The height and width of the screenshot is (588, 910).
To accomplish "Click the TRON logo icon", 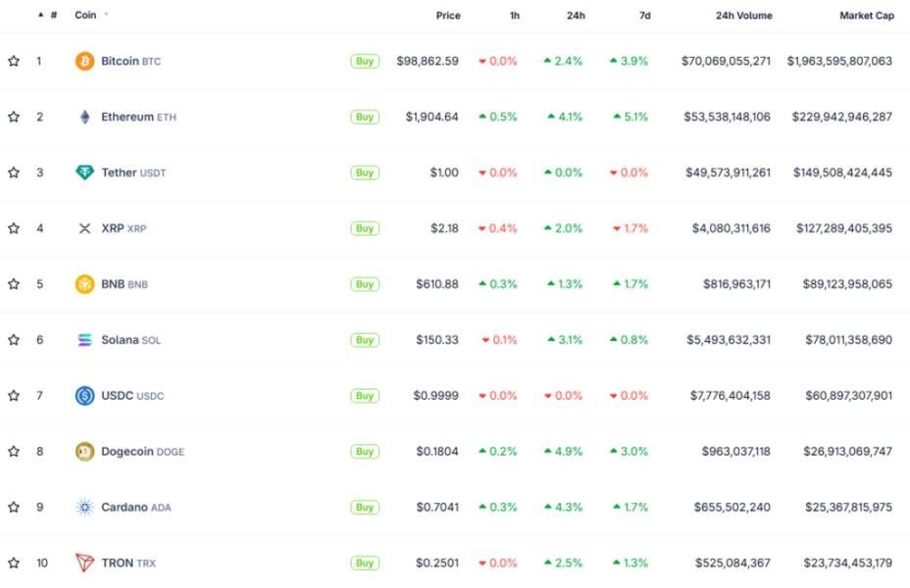I will tap(85, 563).
